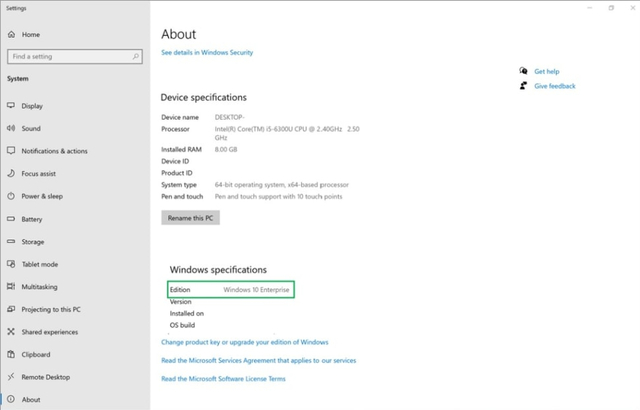Click the search magnifier icon

pyautogui.click(x=136, y=56)
